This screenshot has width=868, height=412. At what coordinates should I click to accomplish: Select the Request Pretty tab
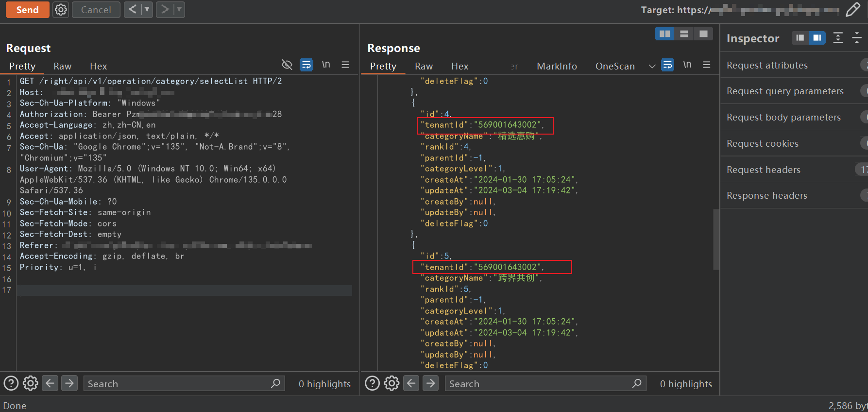tap(22, 66)
